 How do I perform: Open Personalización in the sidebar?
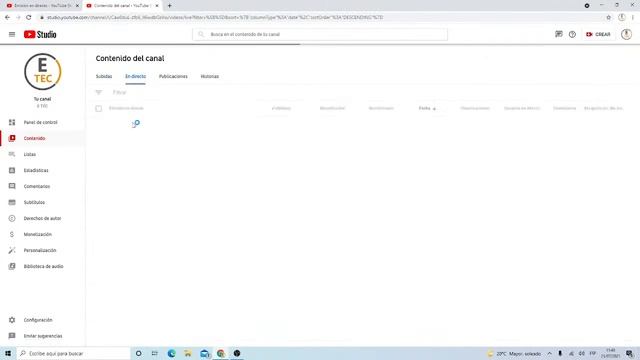coord(42,250)
